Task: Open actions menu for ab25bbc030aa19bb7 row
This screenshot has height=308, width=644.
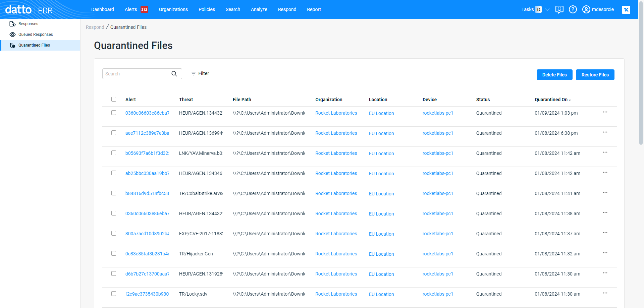Action: [x=605, y=173]
